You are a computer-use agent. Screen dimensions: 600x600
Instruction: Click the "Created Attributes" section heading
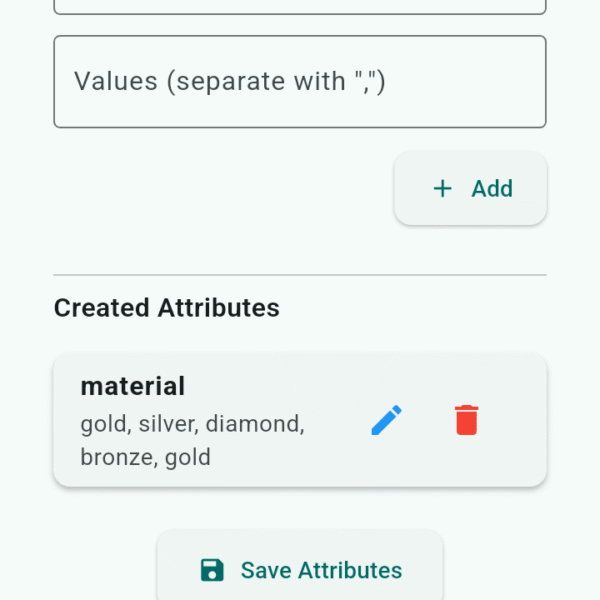tap(167, 308)
